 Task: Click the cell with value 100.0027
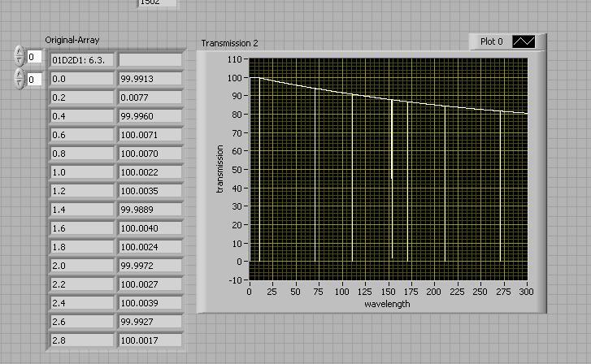[x=150, y=284]
